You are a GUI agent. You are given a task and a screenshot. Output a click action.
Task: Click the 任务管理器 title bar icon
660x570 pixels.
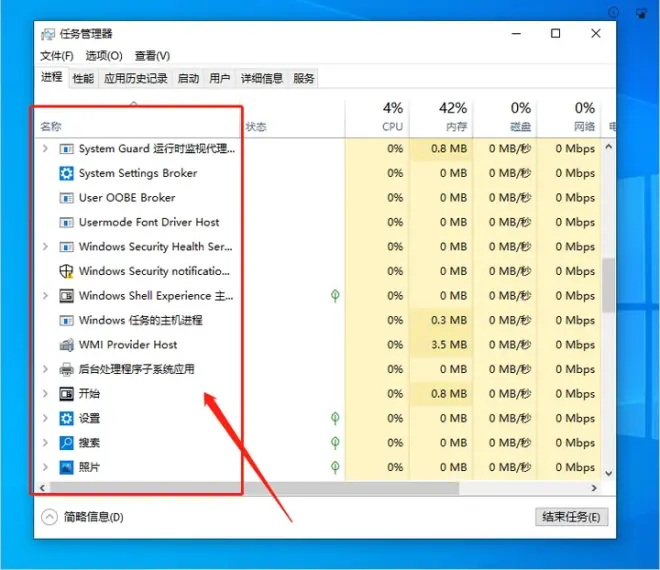(48, 34)
